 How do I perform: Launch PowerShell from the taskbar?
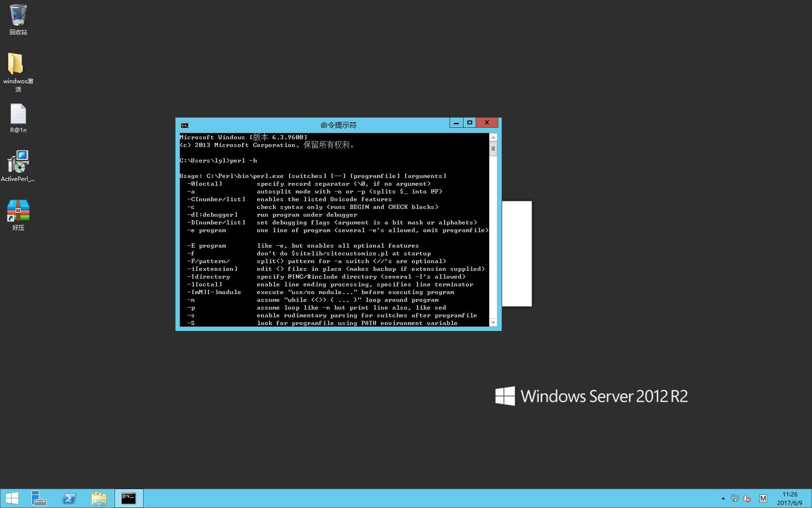(69, 498)
